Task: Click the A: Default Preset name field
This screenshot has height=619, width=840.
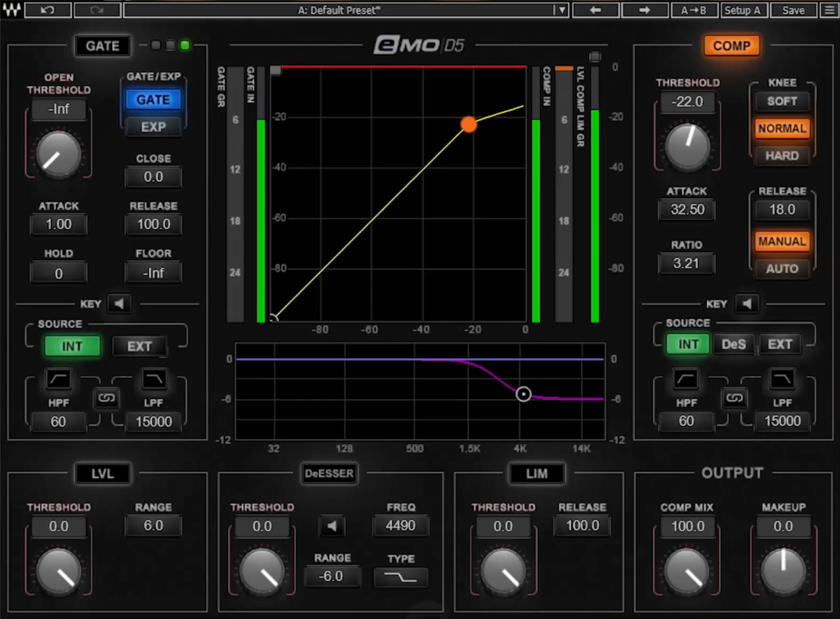Action: (339, 10)
